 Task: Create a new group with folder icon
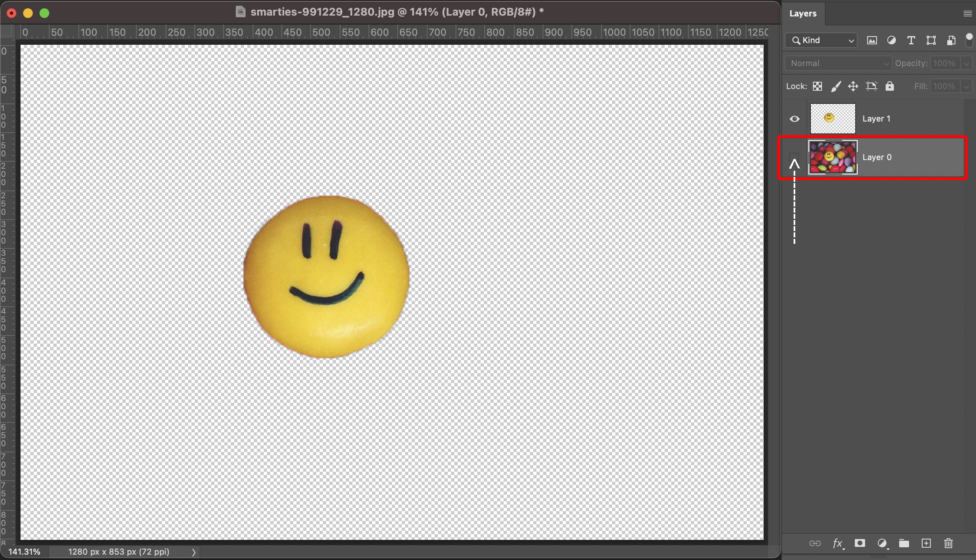click(x=904, y=544)
